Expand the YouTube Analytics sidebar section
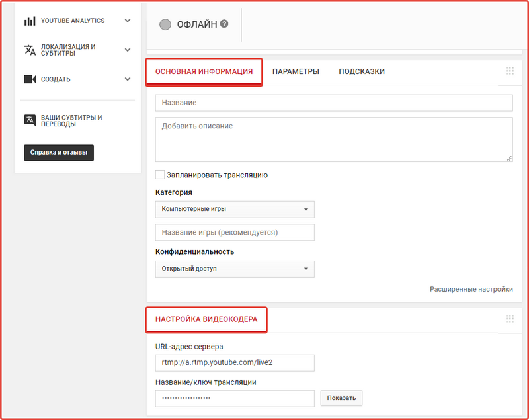 coord(128,21)
